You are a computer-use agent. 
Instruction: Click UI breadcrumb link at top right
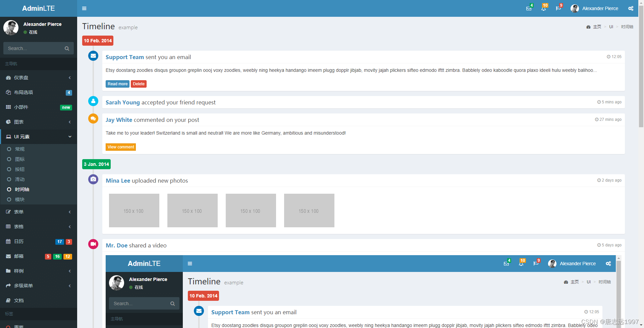[611, 27]
